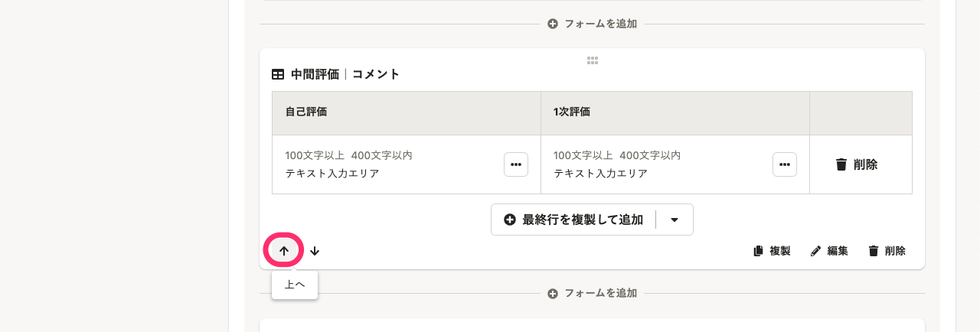
Task: Move the form up with the up arrow
Action: click(284, 251)
